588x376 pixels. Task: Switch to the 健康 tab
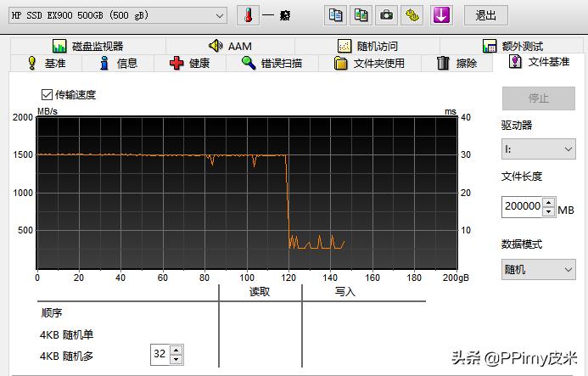click(x=190, y=63)
